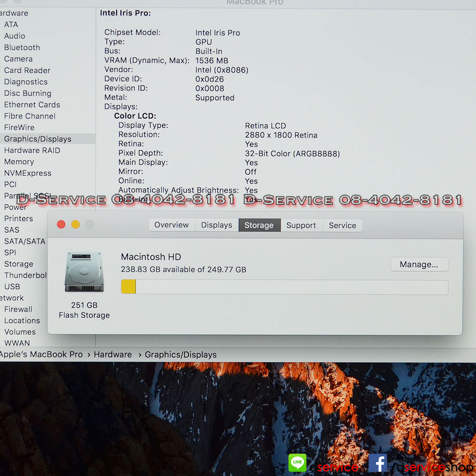This screenshot has width=476, height=476.
Task: Click Apple's MacBook Pro in path bar
Action: pos(41,355)
